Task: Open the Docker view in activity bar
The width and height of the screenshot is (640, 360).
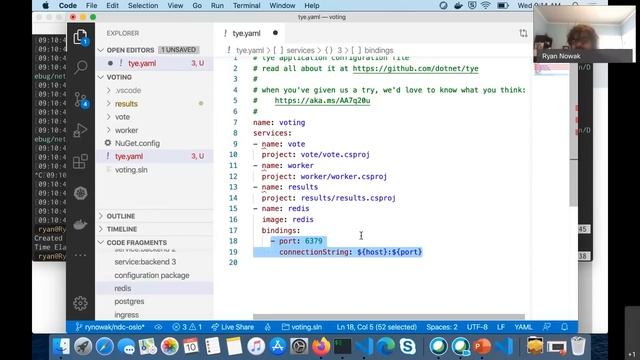Action: click(80, 224)
